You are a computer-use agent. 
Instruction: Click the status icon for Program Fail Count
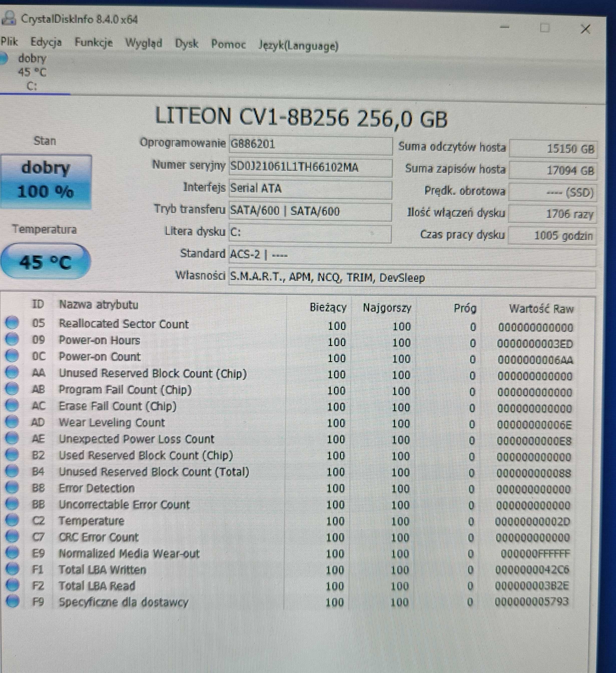(x=12, y=389)
